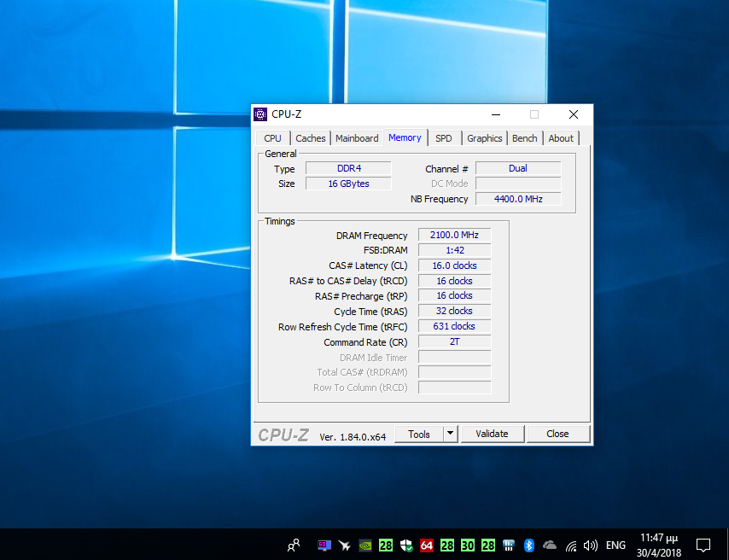Click the tRCD value 16 clocks
The height and width of the screenshot is (560, 729).
pos(454,281)
